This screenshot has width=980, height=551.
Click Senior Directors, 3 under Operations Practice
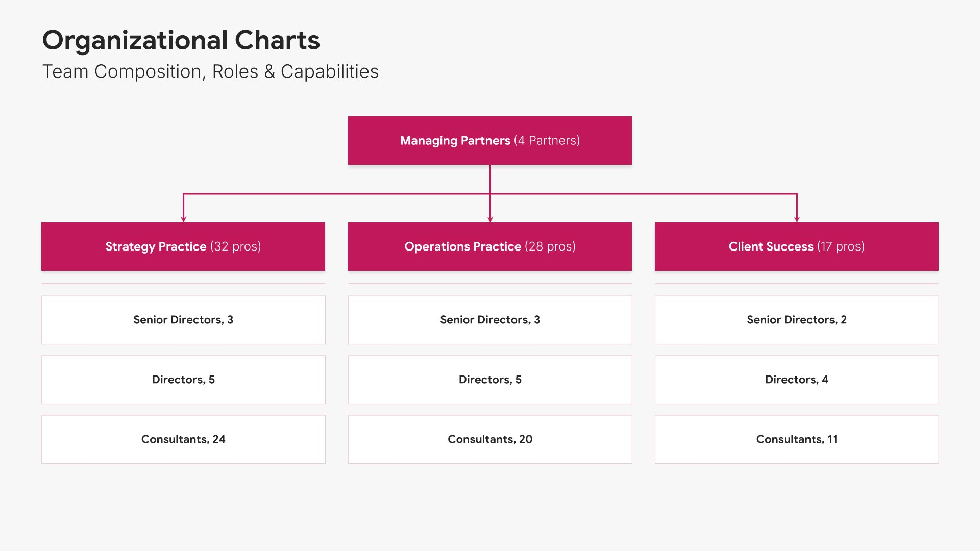[489, 320]
